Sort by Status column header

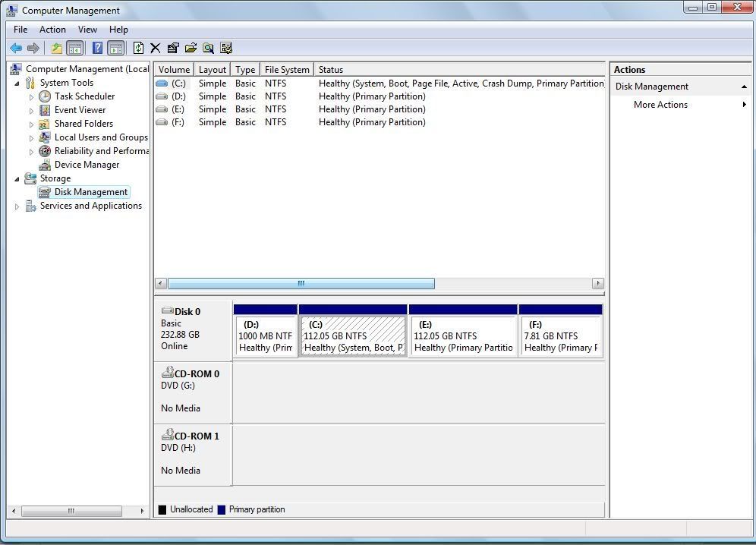click(x=459, y=69)
